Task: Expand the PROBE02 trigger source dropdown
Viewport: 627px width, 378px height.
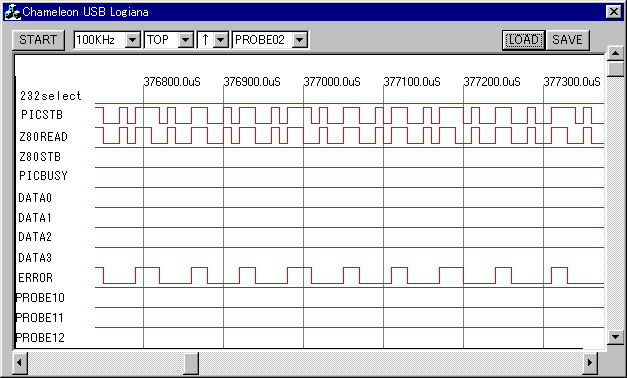Action: [x=300, y=40]
